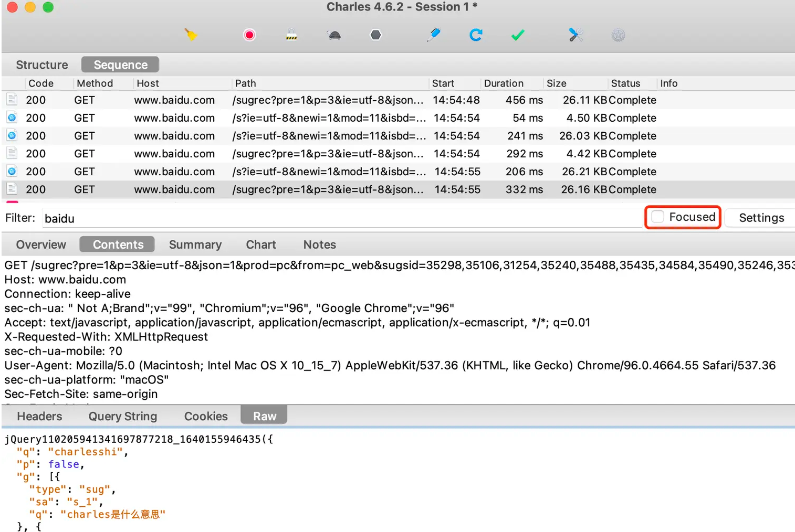Enable the Focused checkbox

(x=657, y=217)
